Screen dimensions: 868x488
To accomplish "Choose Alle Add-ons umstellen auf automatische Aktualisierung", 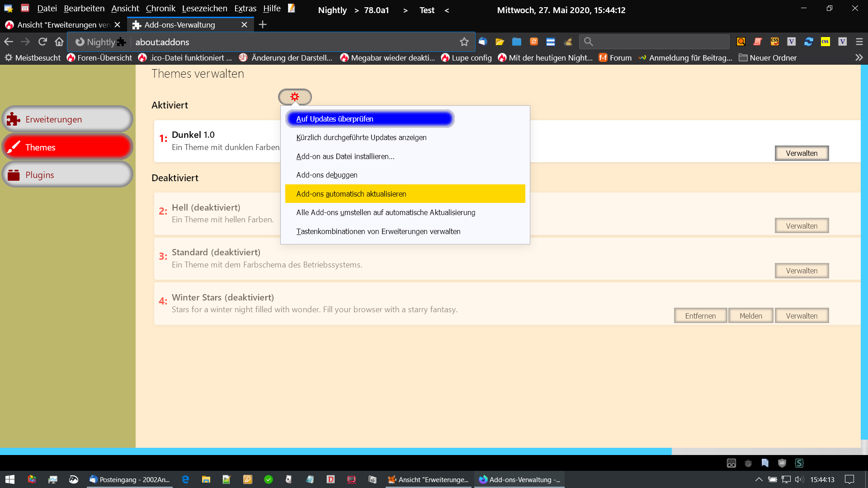I will tap(386, 212).
